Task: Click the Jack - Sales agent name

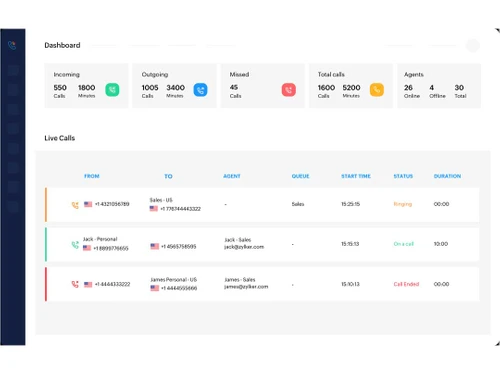Action: (x=238, y=240)
